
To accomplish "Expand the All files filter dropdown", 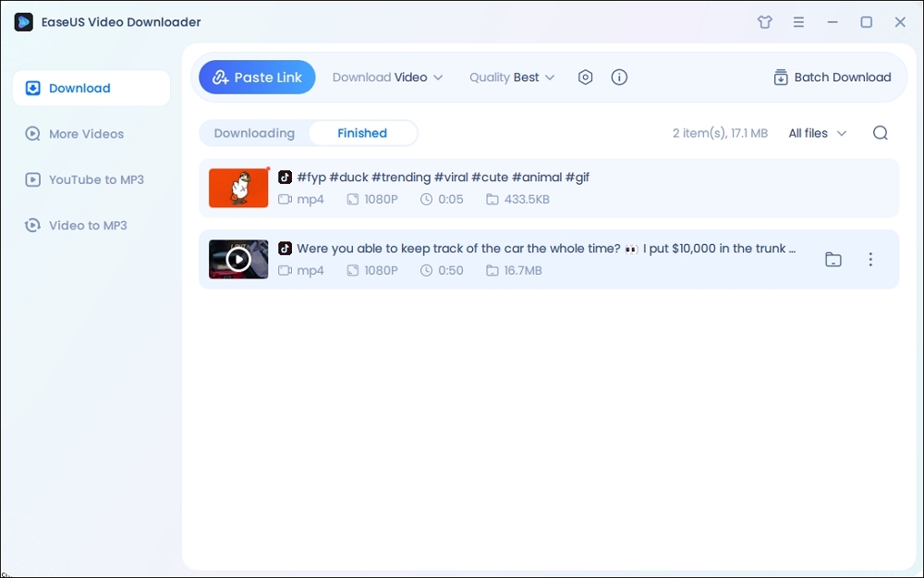I will (x=818, y=133).
